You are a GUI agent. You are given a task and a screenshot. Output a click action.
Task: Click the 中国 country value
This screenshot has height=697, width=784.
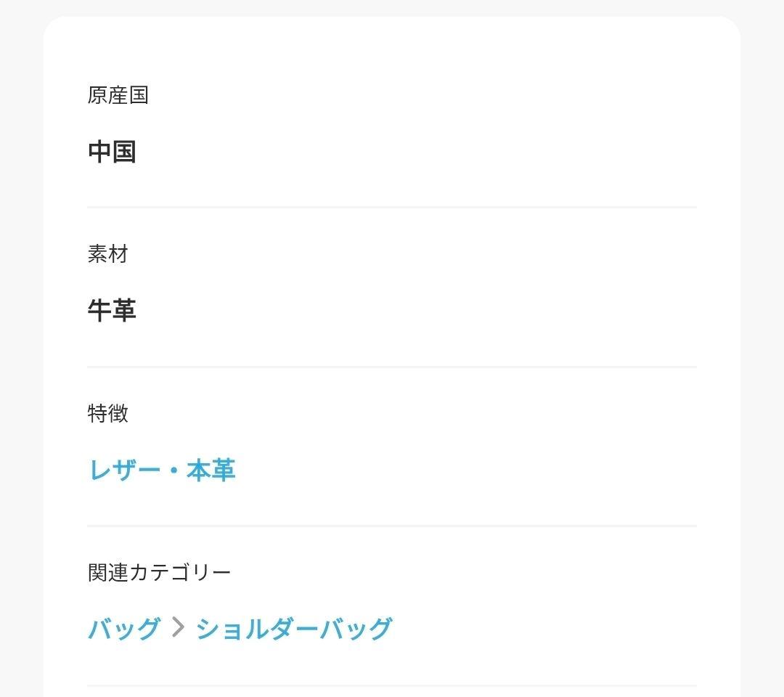[112, 152]
